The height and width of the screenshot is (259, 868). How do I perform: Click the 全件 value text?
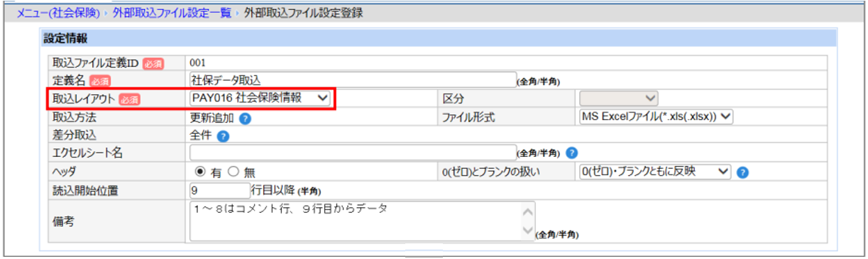click(x=201, y=136)
